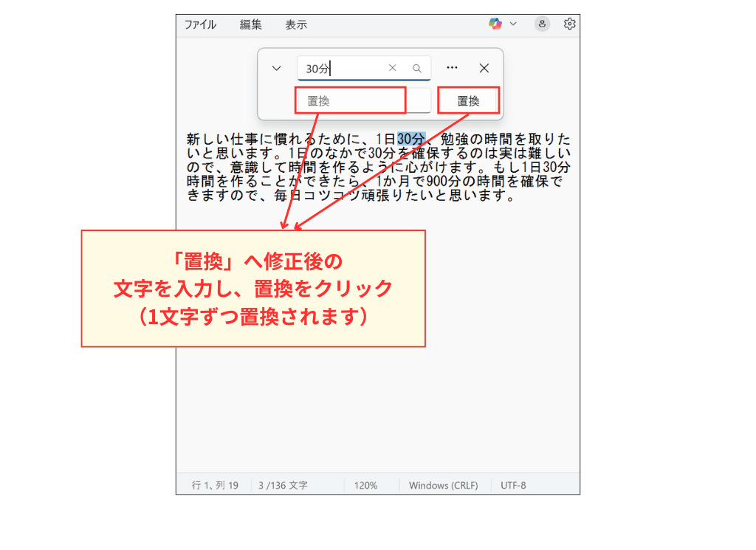This screenshot has width=756, height=550.
Task: Collapse the replace row with the chevron
Action: (x=277, y=68)
